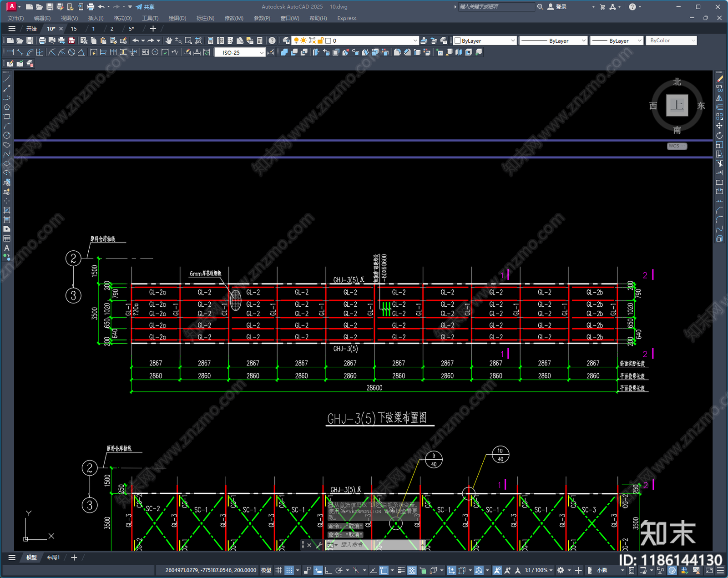This screenshot has height=578, width=728.
Task: Pick the Line tool in left toolbar
Action: coord(7,79)
